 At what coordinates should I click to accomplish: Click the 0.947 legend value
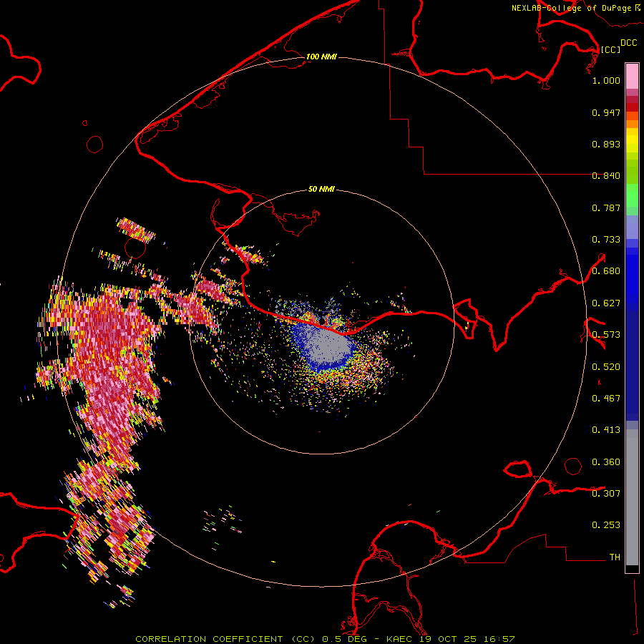tap(606, 112)
